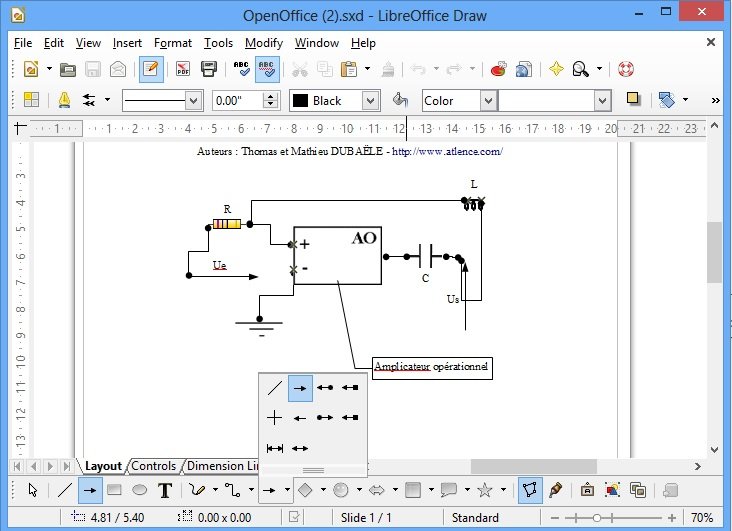Pick Line with Arrows at both ends
The image size is (732, 531).
pyautogui.click(x=300, y=448)
